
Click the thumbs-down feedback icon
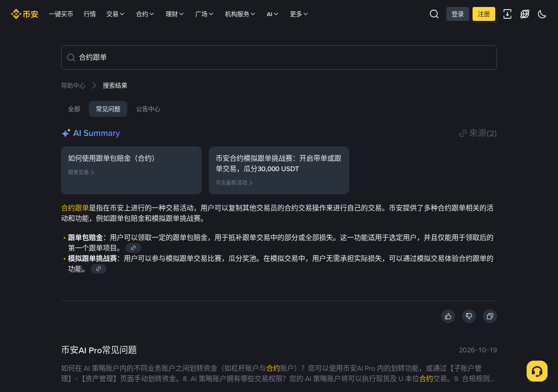[x=469, y=316]
